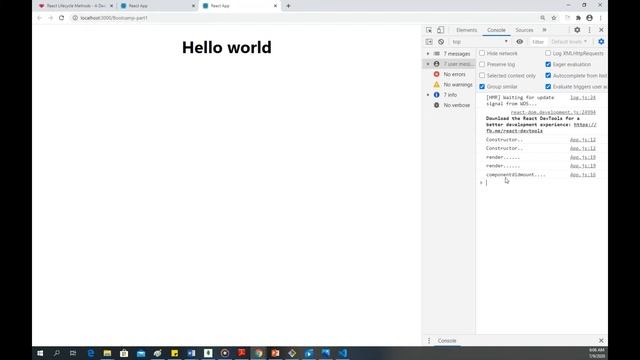The image size is (640, 360).
Task: Collapse the 7 user messages group
Action: pos(428,64)
